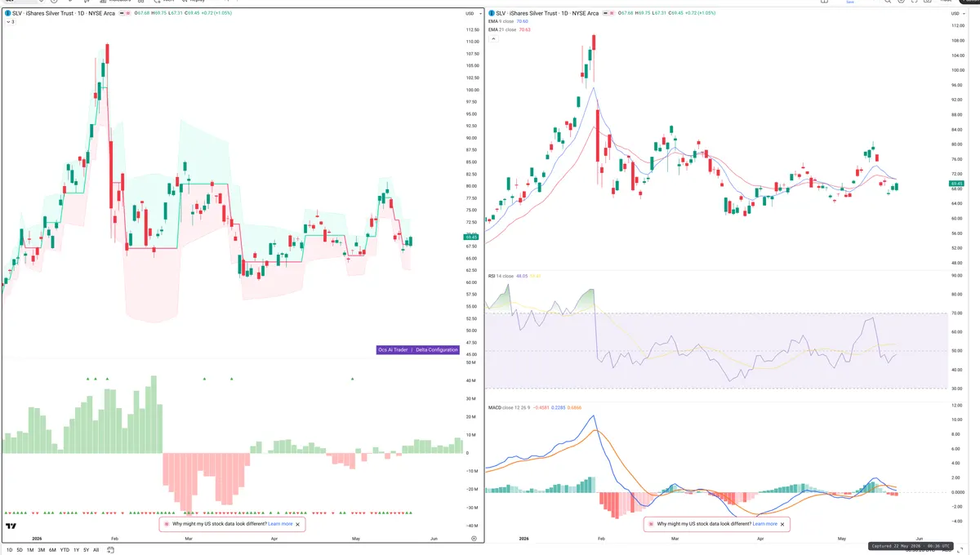
Task: Select the EMA 9 close indicator label
Action: pos(502,21)
